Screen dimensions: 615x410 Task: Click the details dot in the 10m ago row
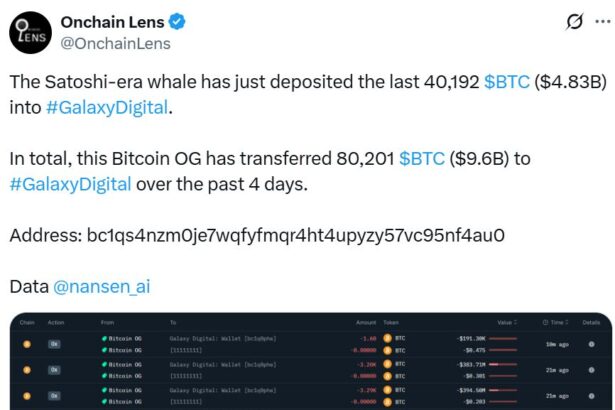[x=591, y=344]
